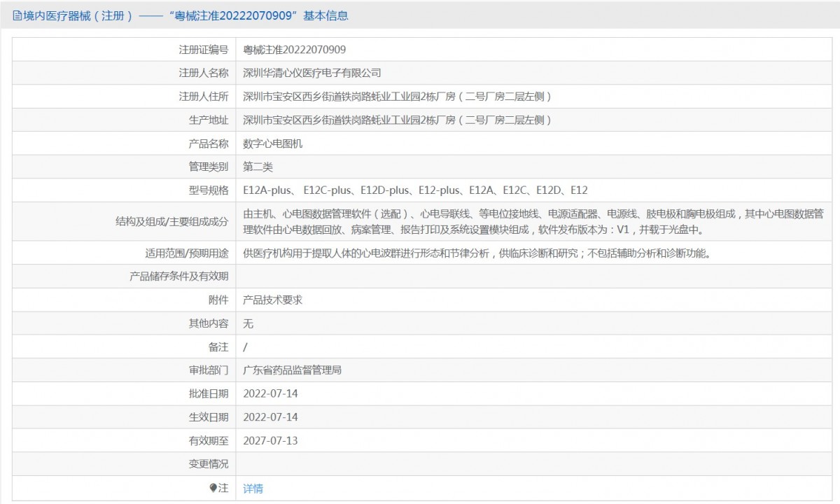Click the 生效日期 label cell

pyautogui.click(x=125, y=417)
